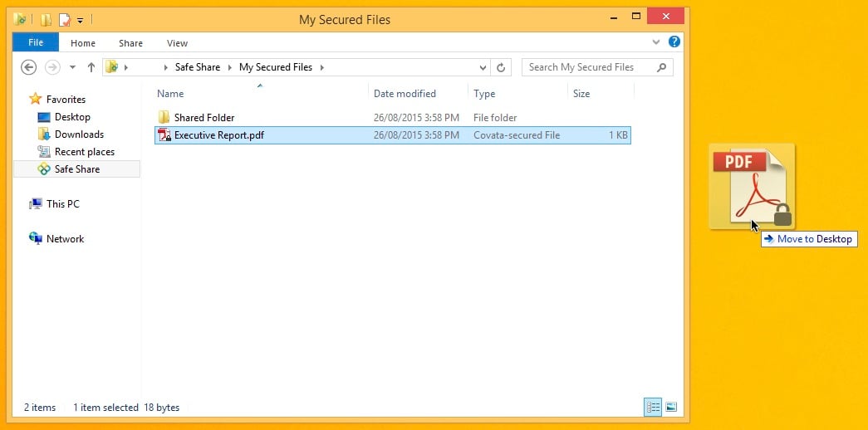Viewport: 868px width, 430px height.
Task: Click the Network icon in sidebar
Action: click(36, 238)
